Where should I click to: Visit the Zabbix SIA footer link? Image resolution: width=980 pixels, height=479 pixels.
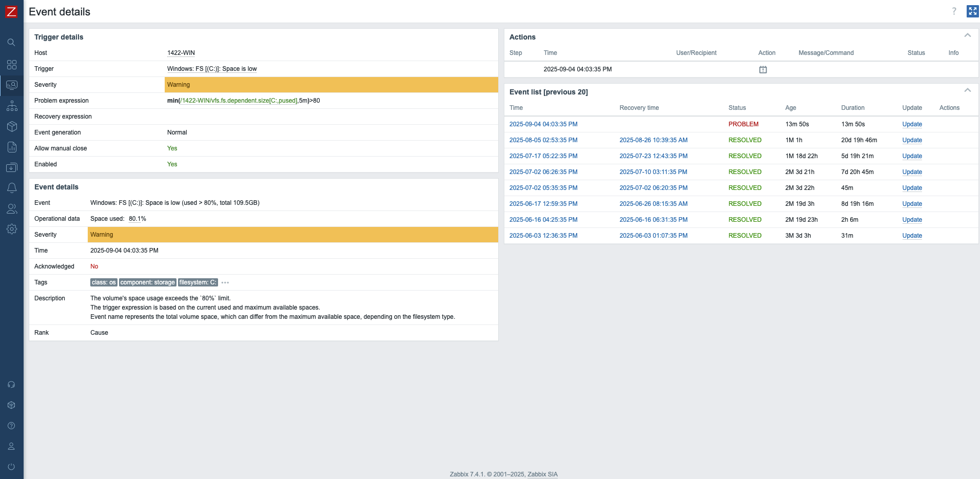click(543, 474)
